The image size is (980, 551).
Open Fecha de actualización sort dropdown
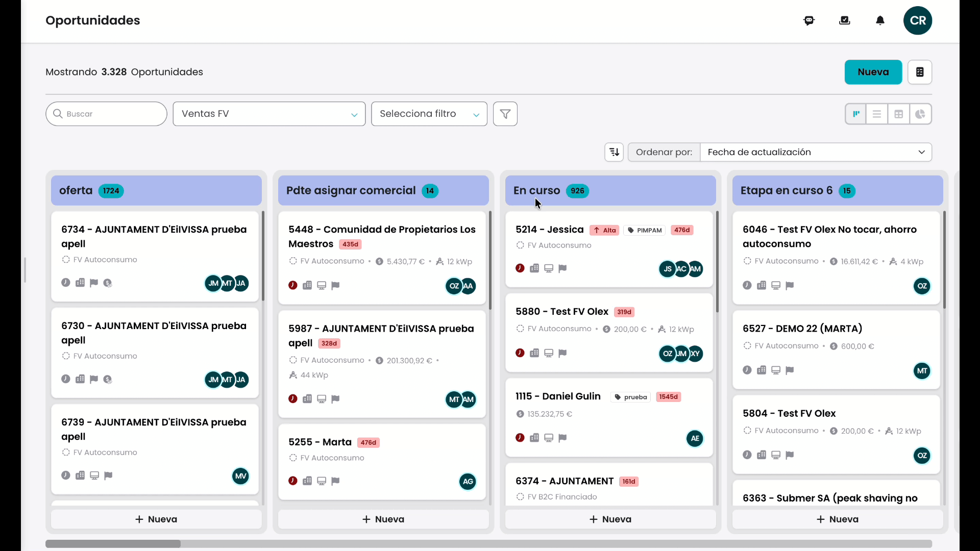816,152
